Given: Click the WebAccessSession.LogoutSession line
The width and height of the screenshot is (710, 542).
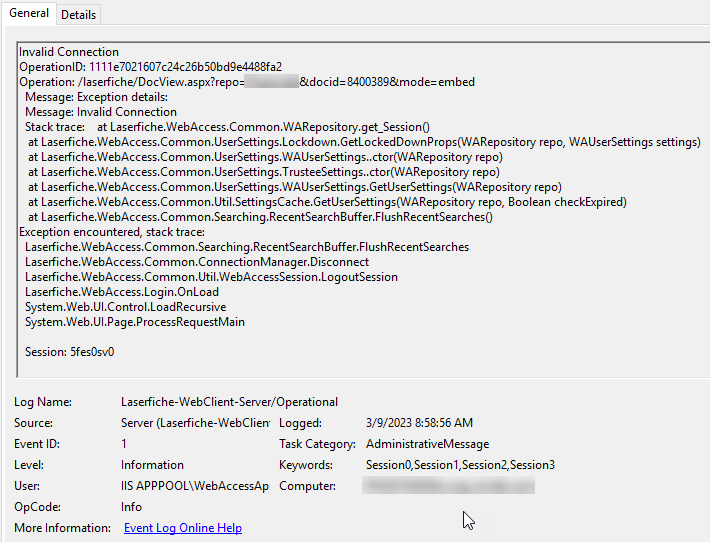Looking at the screenshot, I should coord(211,277).
